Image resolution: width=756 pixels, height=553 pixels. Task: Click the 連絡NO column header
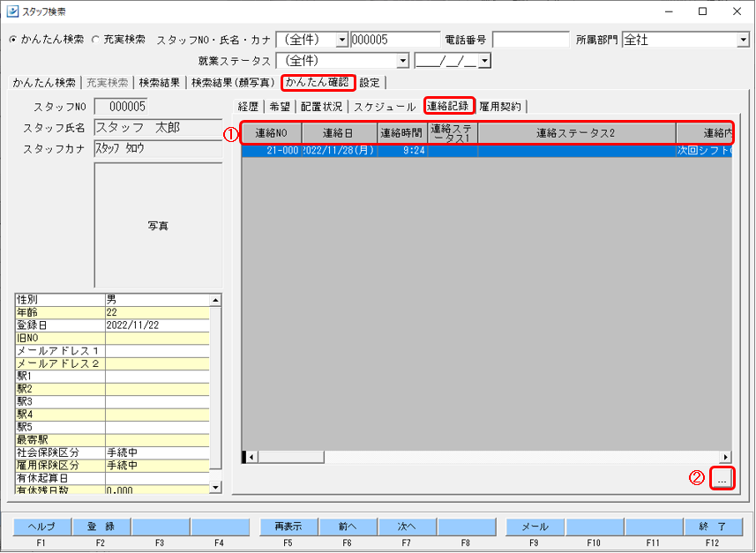tap(272, 133)
